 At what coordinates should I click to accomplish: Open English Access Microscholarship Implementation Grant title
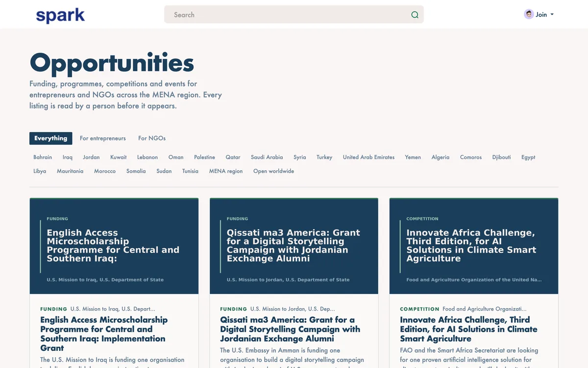[104, 334]
